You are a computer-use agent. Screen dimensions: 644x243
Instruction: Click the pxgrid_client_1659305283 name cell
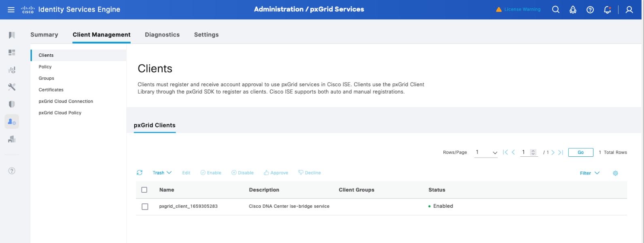[x=189, y=207]
